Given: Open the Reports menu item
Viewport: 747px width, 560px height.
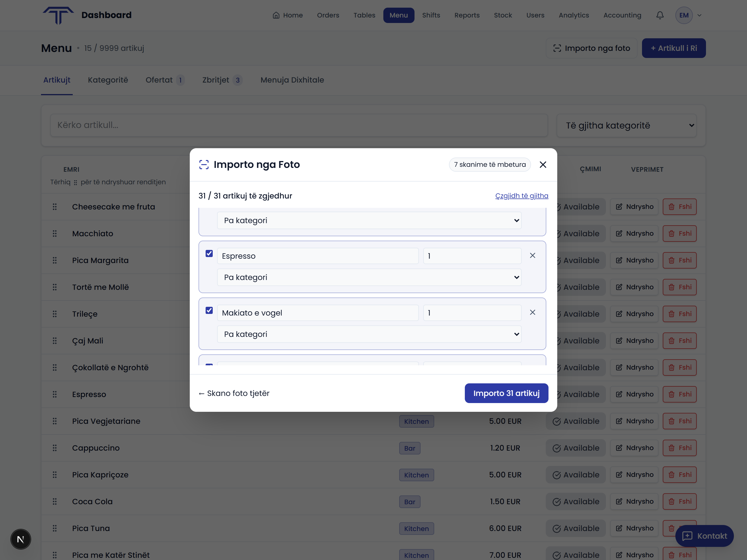Looking at the screenshot, I should pyautogui.click(x=467, y=15).
